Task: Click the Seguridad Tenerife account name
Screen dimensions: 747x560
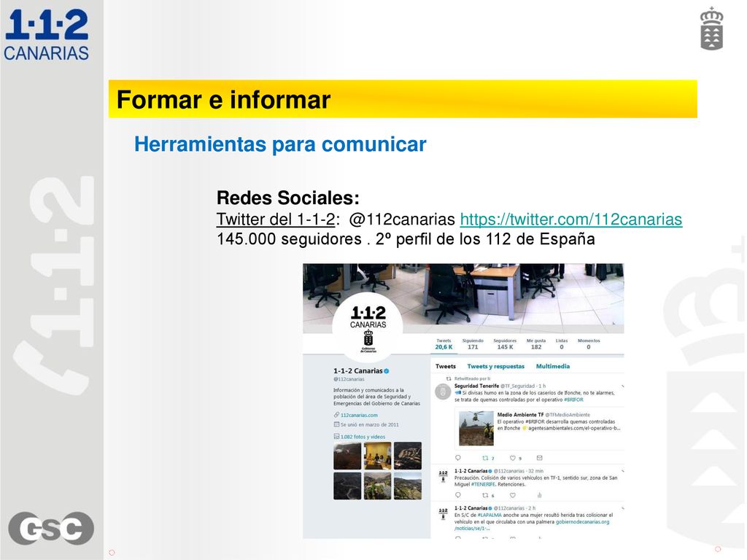Action: tap(476, 386)
